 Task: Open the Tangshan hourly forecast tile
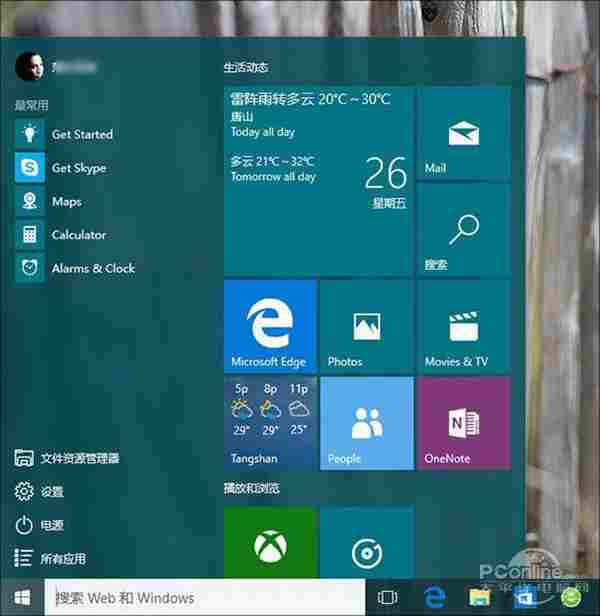[x=269, y=423]
